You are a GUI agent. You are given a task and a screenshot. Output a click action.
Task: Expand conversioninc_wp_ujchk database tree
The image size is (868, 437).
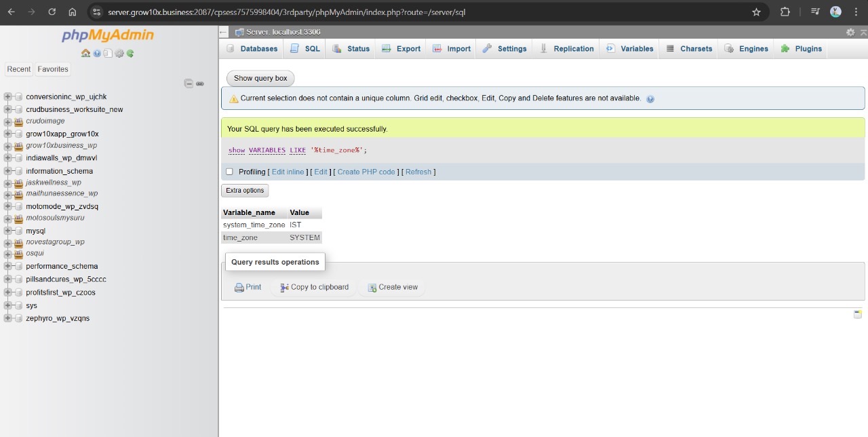[x=8, y=97]
